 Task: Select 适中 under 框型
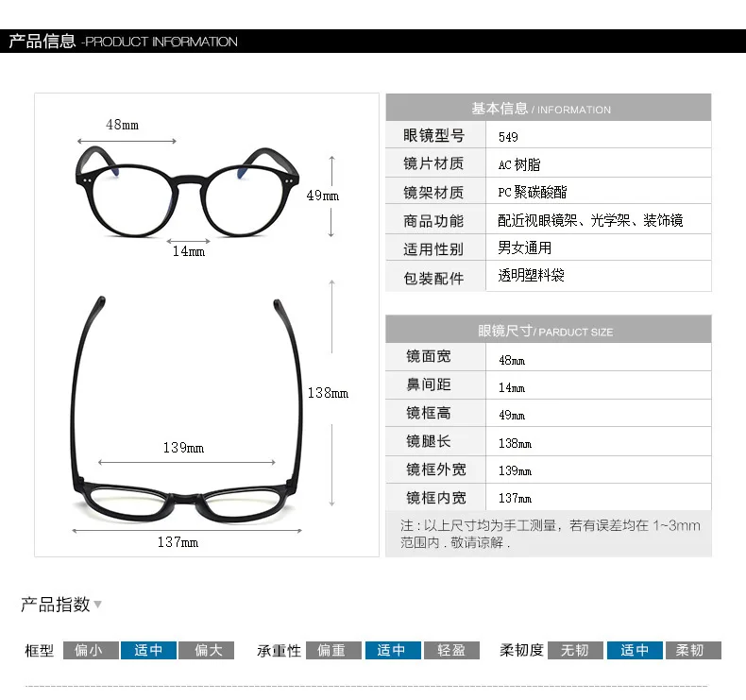click(148, 650)
